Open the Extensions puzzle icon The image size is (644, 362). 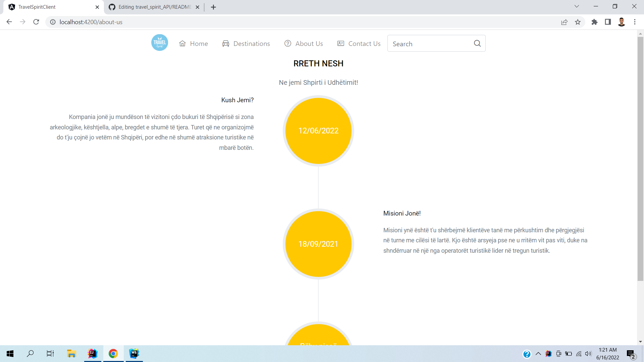[594, 22]
